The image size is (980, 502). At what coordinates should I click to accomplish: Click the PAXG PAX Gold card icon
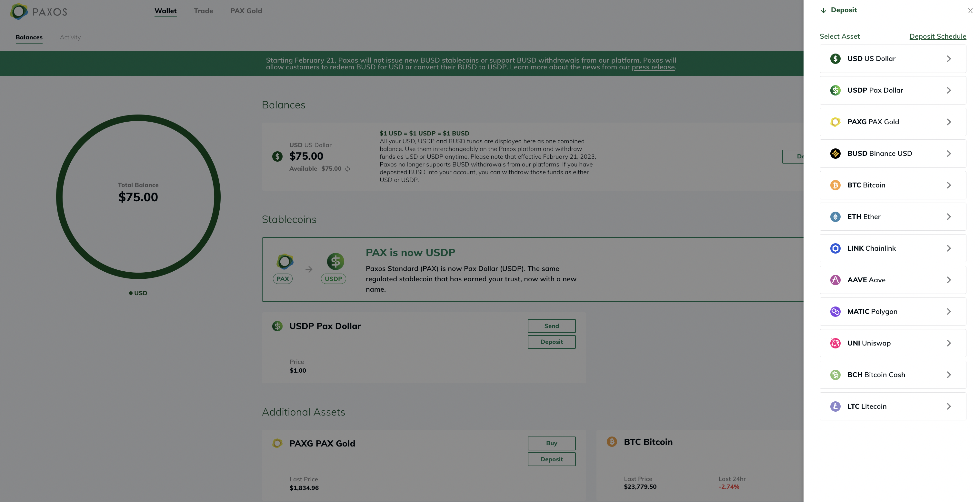(x=277, y=443)
